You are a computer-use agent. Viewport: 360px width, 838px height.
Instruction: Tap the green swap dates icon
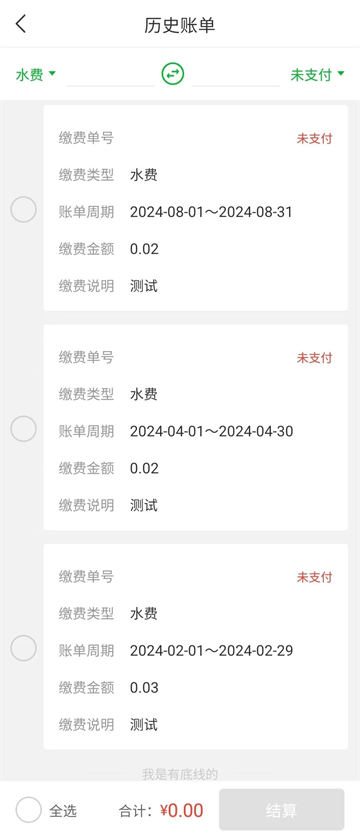click(173, 74)
